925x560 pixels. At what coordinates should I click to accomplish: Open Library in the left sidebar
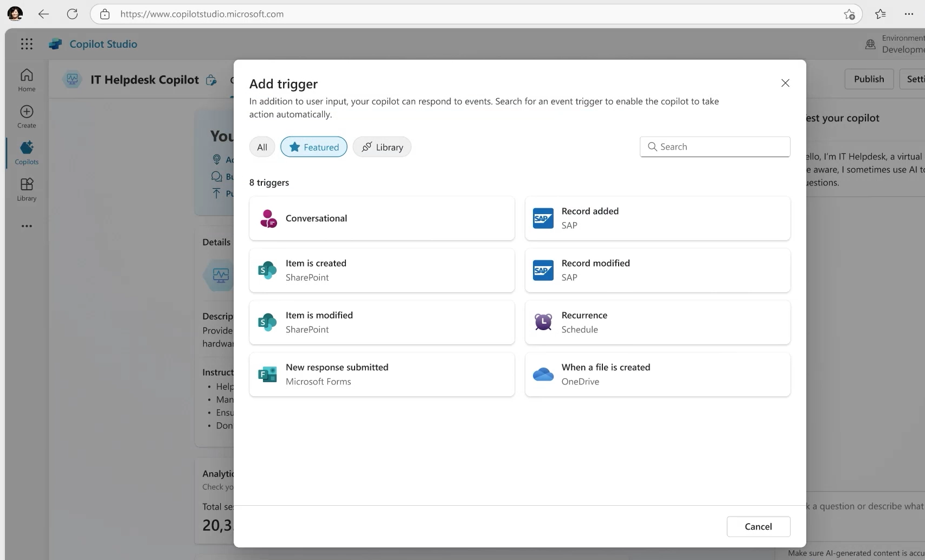(27, 189)
